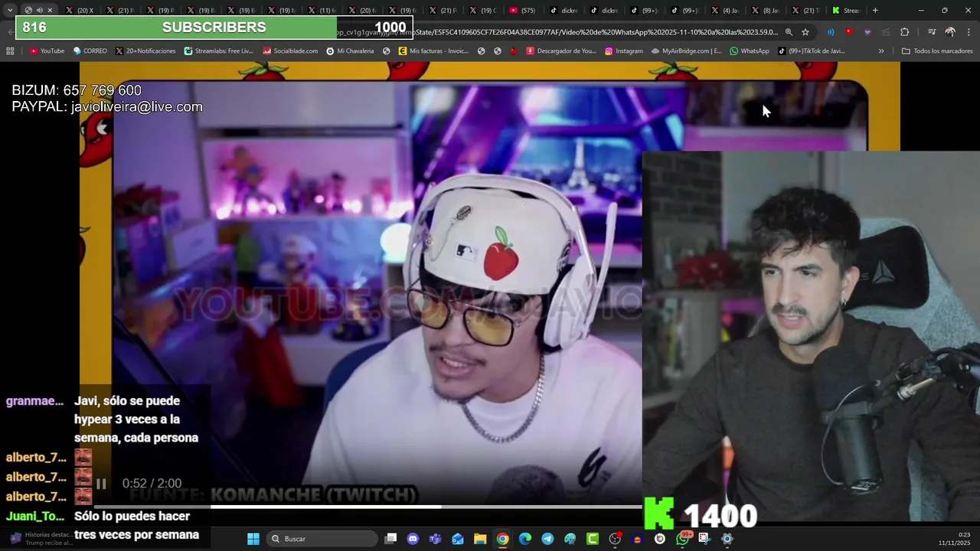This screenshot has width=980, height=551.
Task: Open the TikTok de Javi... bookmark
Action: [x=812, y=51]
